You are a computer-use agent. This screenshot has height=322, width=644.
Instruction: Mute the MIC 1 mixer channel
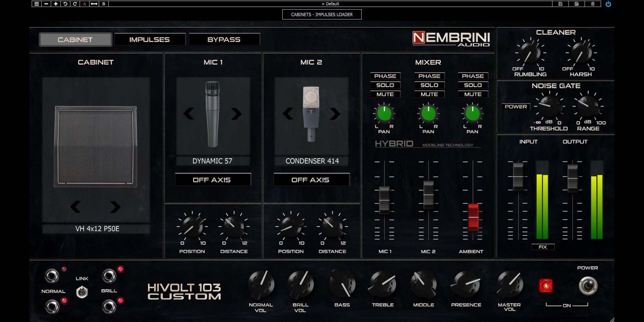pos(385,94)
